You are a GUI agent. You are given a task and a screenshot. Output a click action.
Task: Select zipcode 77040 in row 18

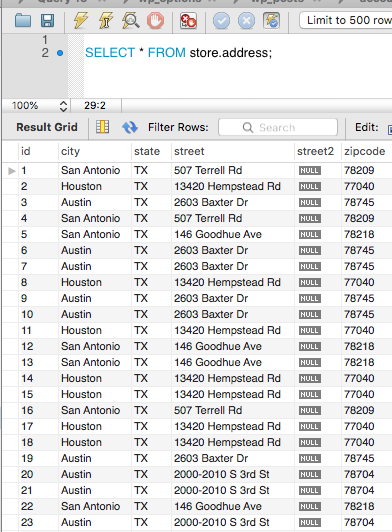pyautogui.click(x=367, y=442)
